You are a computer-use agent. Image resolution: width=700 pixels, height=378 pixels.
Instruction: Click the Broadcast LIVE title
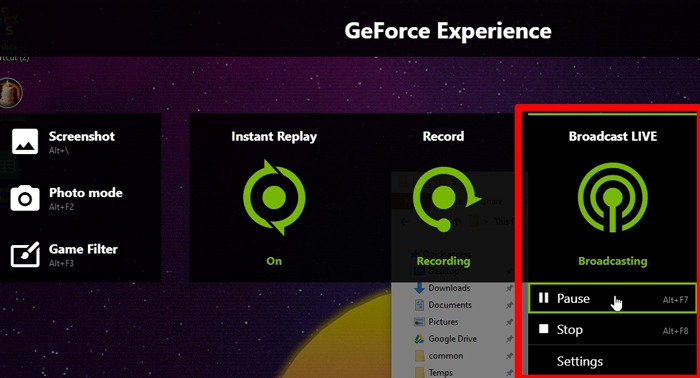(613, 136)
